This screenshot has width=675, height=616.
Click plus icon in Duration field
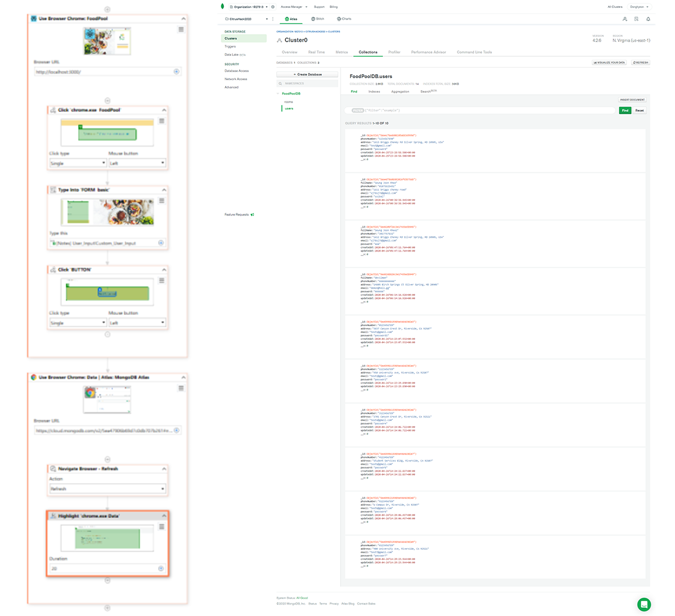tap(161, 568)
